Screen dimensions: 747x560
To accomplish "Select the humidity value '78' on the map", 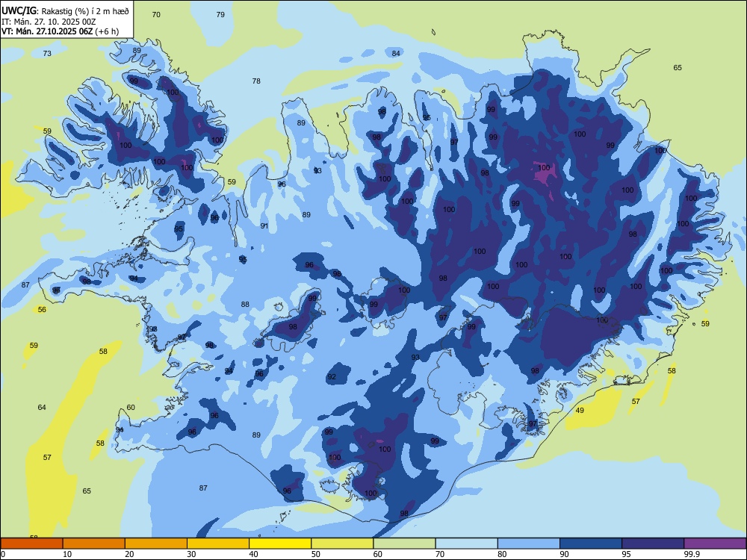I will point(256,81).
